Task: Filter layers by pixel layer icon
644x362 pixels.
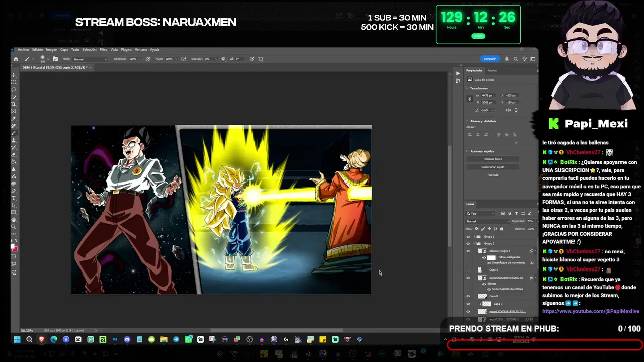Action: coord(503,213)
